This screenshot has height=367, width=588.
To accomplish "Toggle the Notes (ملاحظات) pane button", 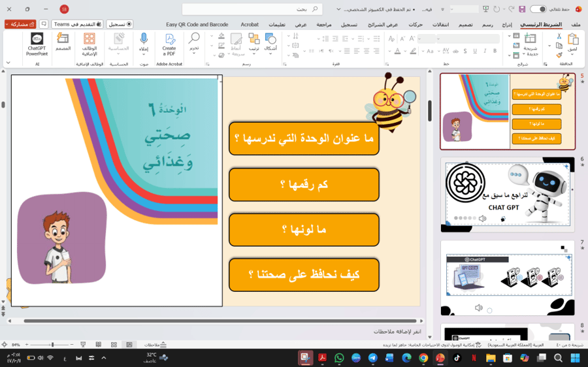I will coord(155,345).
